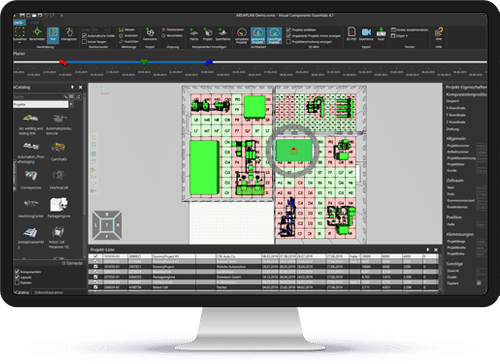Screen dimensions: 500x364
Task: Add a Sperrfläche component
Action: pyautogui.click(x=223, y=34)
